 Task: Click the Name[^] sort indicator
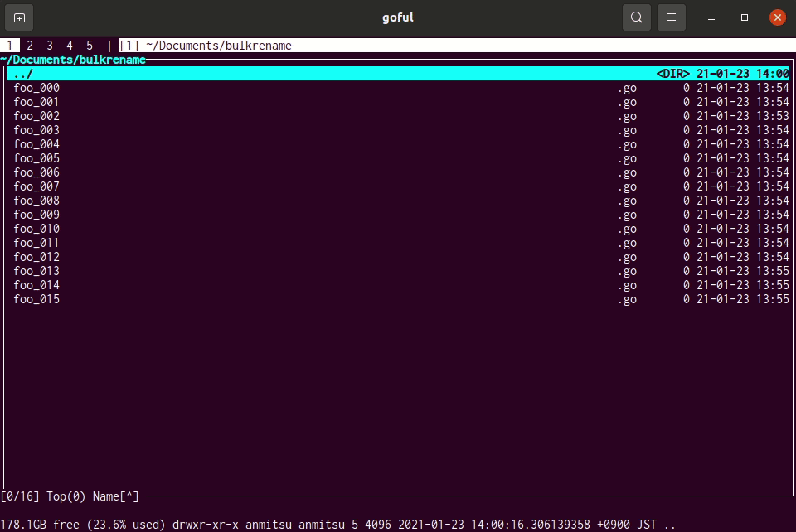tap(116, 496)
